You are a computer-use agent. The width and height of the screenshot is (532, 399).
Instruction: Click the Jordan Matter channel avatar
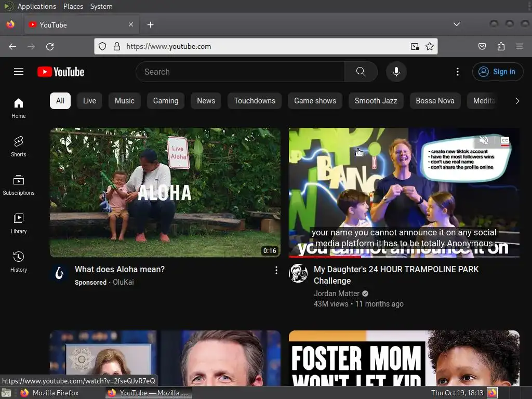[x=298, y=273]
